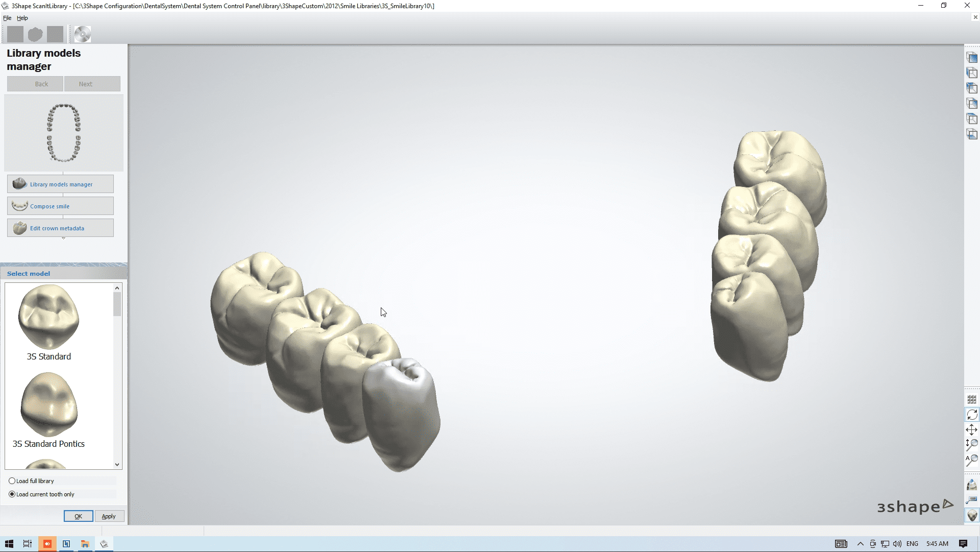Open the Help menu
980x552 pixels.
pyautogui.click(x=22, y=18)
